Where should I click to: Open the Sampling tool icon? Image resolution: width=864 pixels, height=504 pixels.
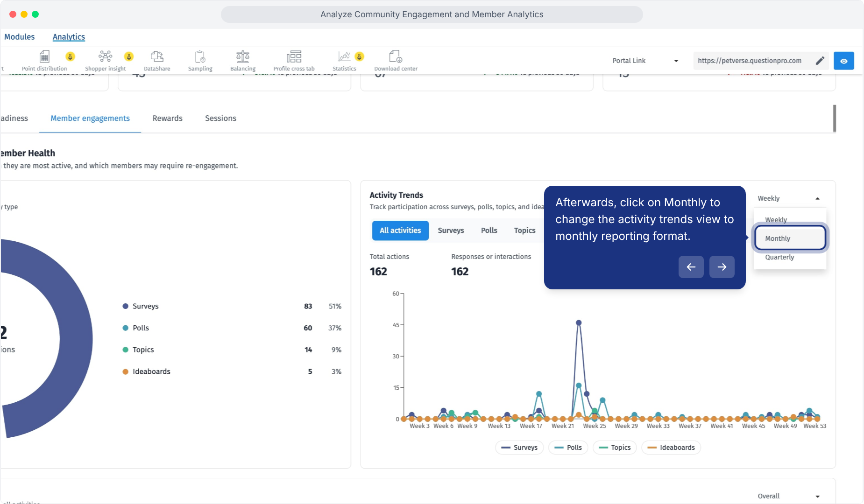pos(200,56)
